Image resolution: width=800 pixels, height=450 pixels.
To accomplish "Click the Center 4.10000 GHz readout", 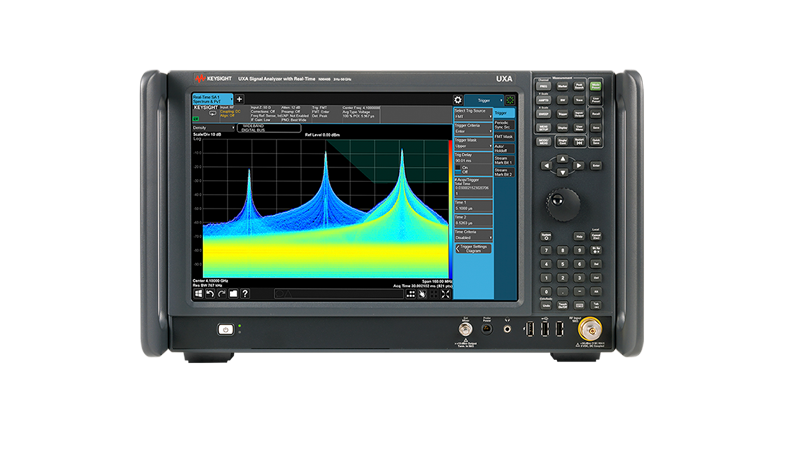I will 210,281.
